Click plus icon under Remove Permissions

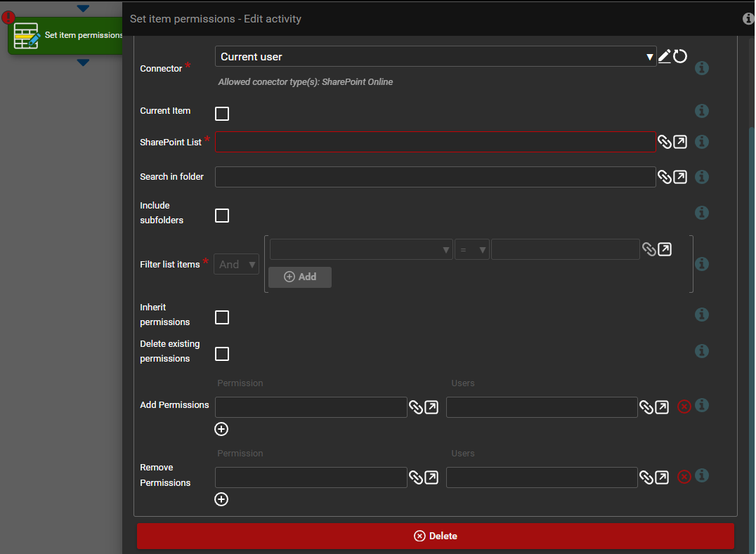[x=221, y=499]
